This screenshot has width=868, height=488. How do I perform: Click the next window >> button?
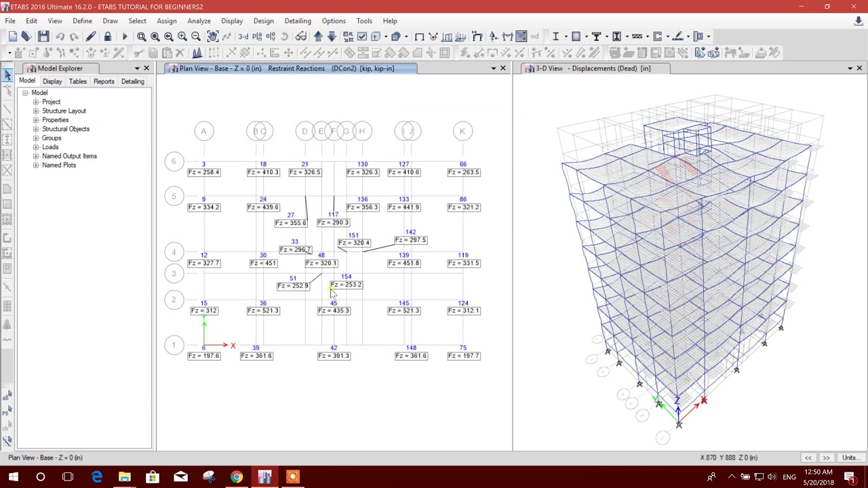tap(826, 457)
